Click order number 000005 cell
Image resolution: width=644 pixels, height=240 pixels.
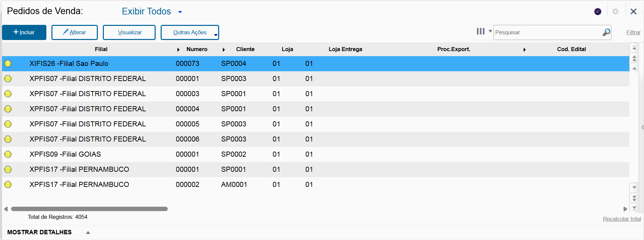tap(188, 124)
